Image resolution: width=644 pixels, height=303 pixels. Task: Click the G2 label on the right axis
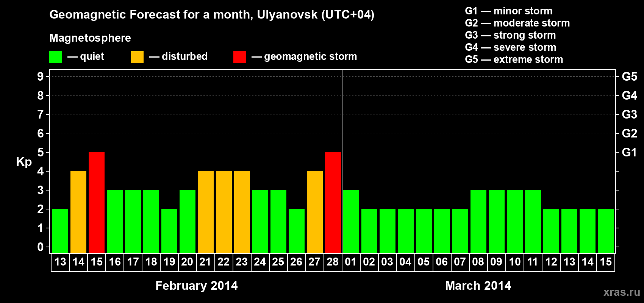630,133
